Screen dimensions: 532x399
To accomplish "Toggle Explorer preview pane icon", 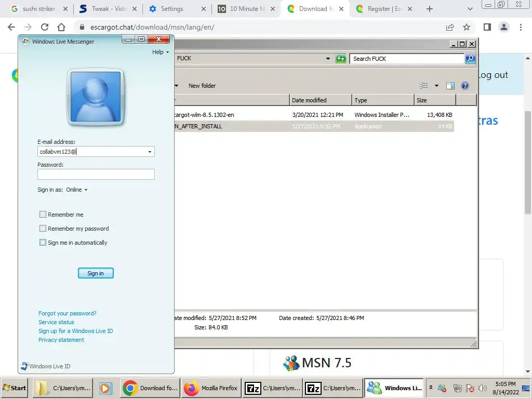I will [450, 86].
